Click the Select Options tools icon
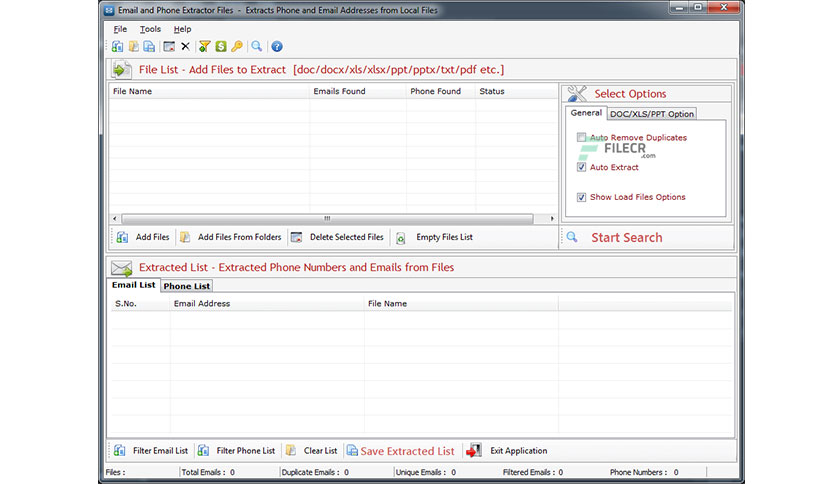Screen dimensions: 836x484 [x=577, y=93]
